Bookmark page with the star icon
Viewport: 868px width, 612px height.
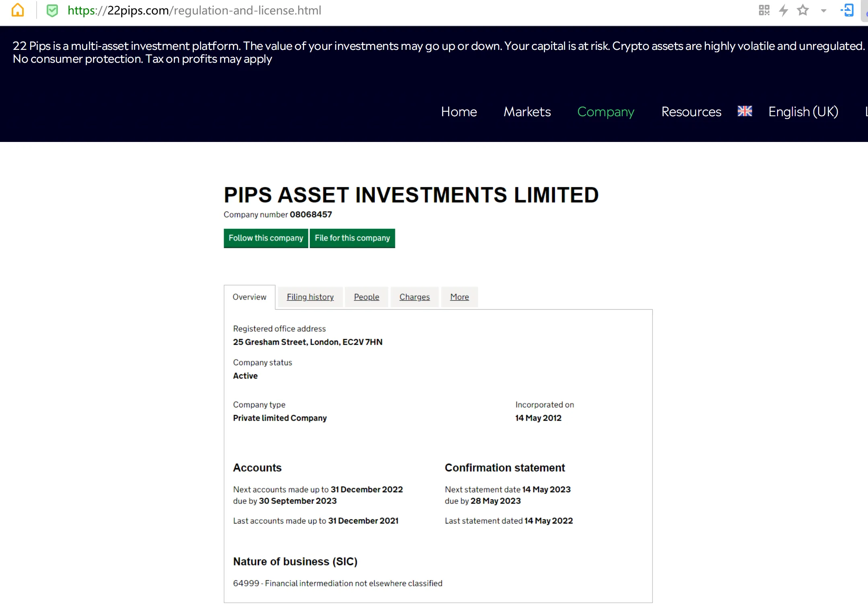click(x=803, y=10)
